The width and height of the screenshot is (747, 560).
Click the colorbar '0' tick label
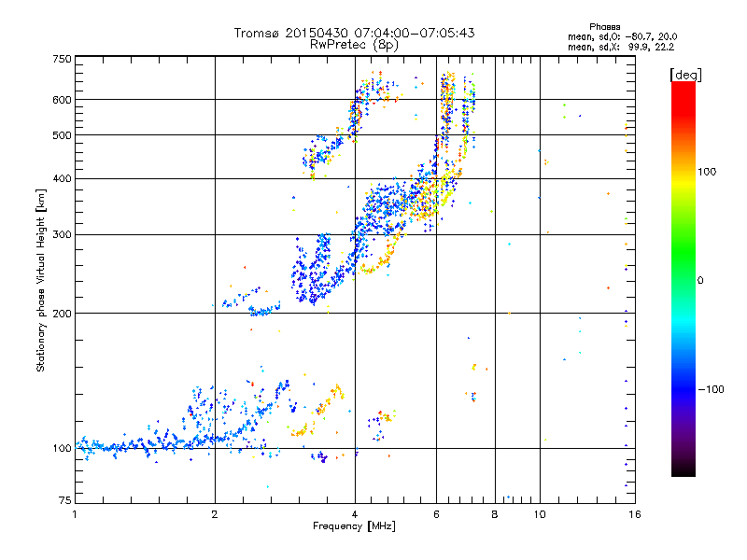click(x=699, y=281)
